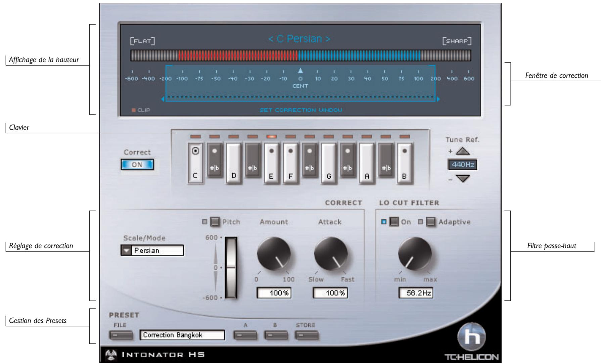Click the pitch meter bar
Viewport: 601px width, 364px height.
tap(300, 55)
